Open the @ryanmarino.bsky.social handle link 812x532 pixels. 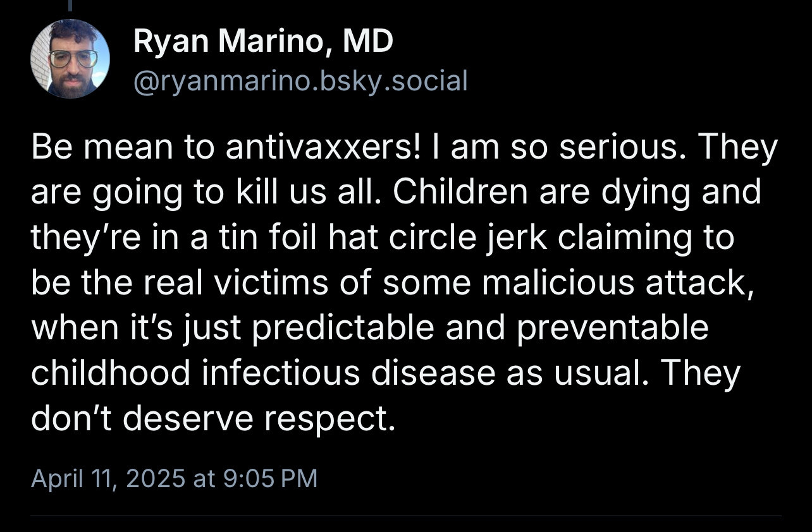tap(300, 80)
